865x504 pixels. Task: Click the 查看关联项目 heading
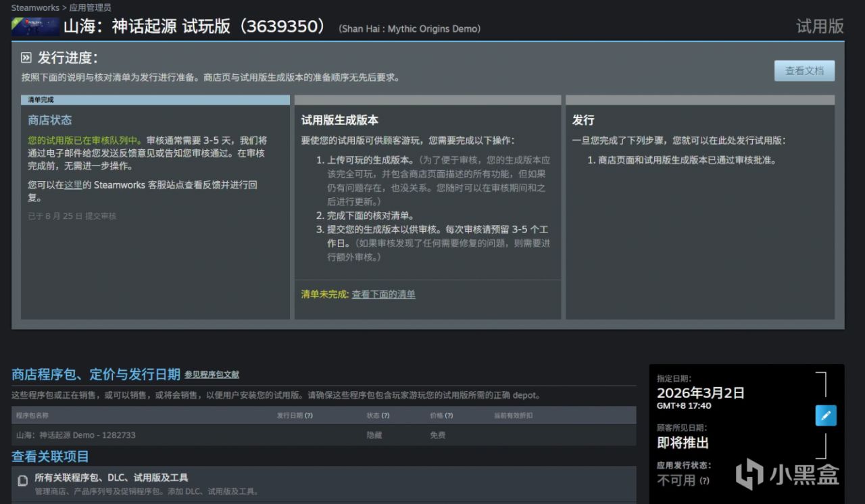click(x=50, y=457)
